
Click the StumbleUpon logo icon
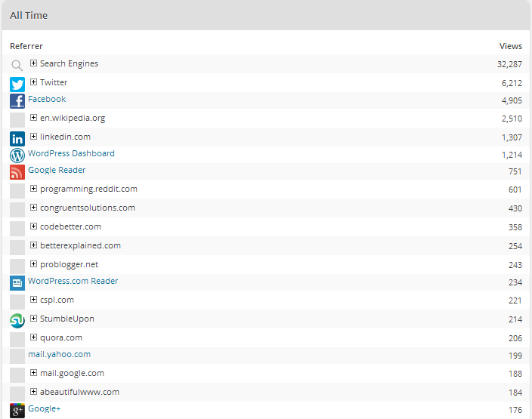(17, 321)
